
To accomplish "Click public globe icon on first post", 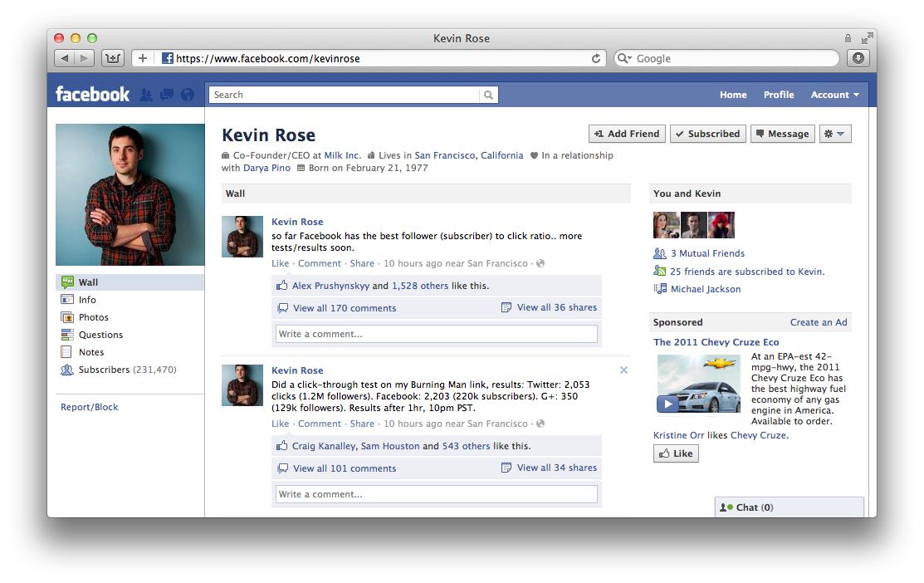I will [540, 263].
